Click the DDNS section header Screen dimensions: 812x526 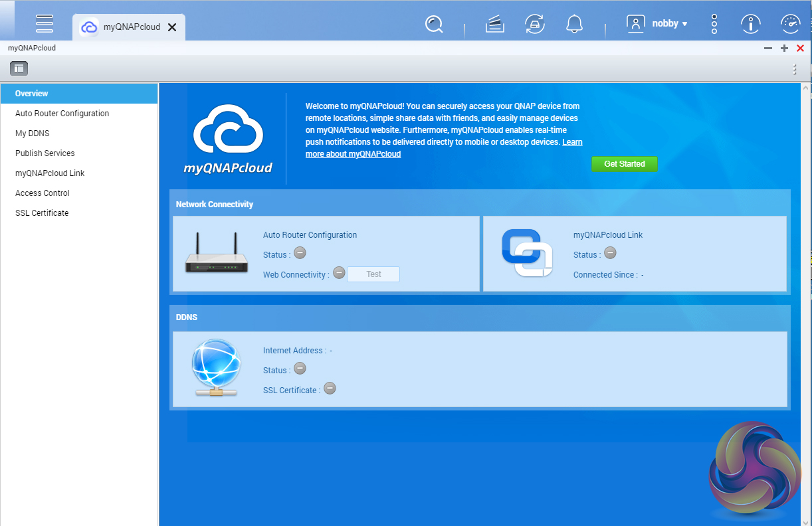pyautogui.click(x=187, y=317)
